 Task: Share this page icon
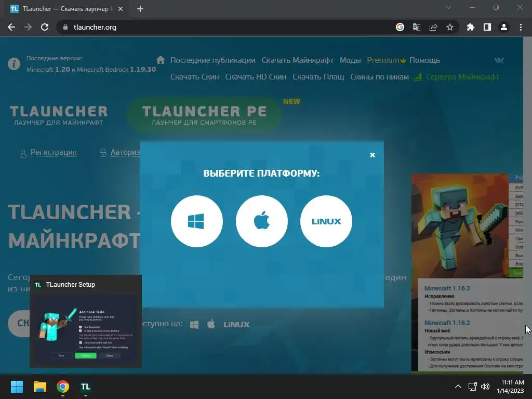433,27
